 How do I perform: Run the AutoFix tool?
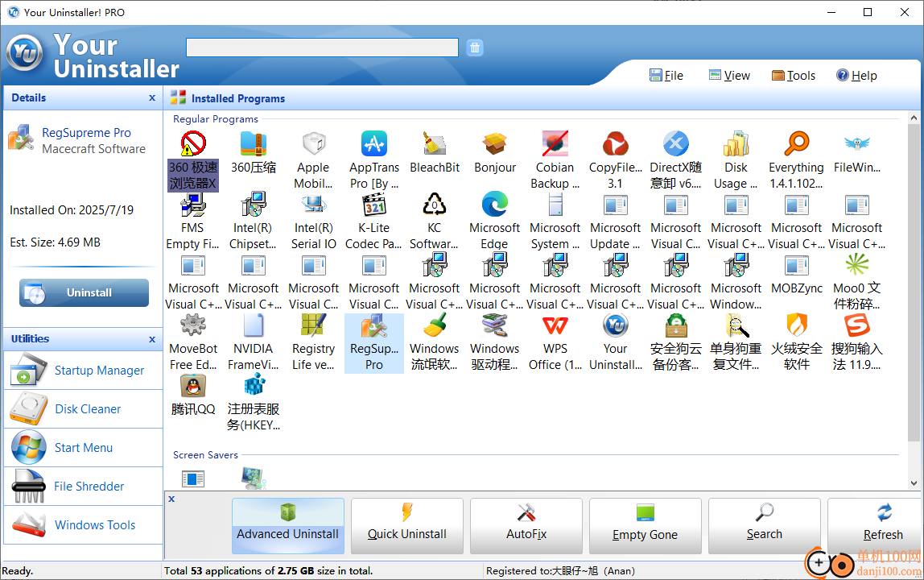click(x=526, y=526)
